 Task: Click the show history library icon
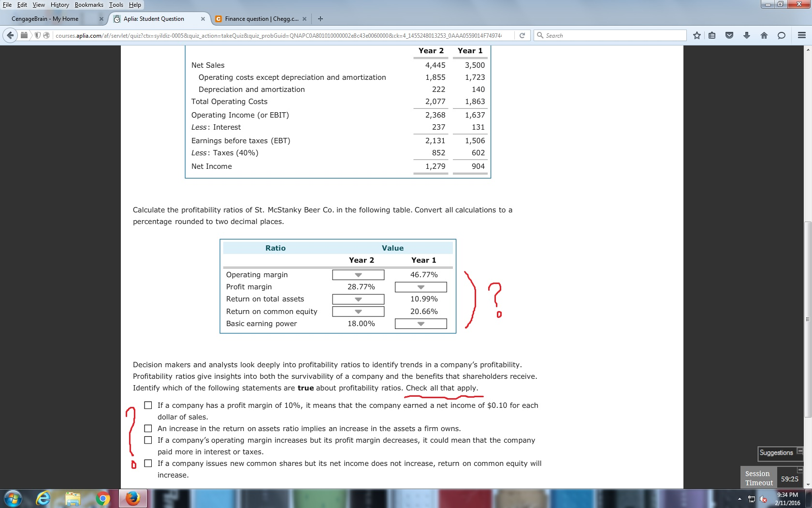tap(711, 35)
